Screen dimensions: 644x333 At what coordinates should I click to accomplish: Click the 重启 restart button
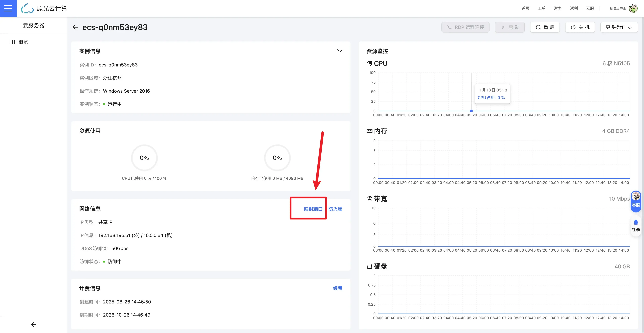click(545, 27)
